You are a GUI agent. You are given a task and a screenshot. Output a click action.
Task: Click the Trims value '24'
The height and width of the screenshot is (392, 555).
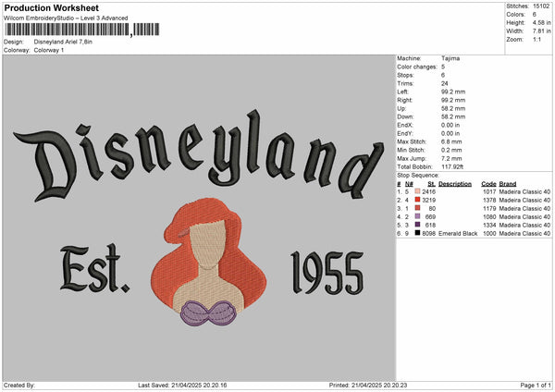click(445, 83)
